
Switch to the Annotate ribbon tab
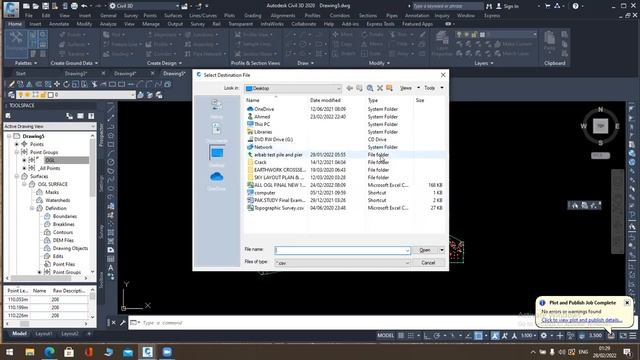pyautogui.click(x=59, y=24)
